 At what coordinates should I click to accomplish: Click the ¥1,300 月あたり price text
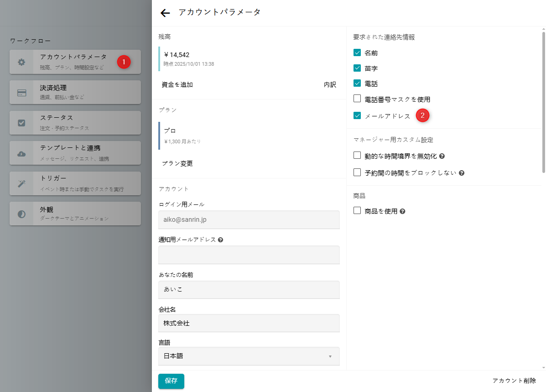tap(182, 141)
